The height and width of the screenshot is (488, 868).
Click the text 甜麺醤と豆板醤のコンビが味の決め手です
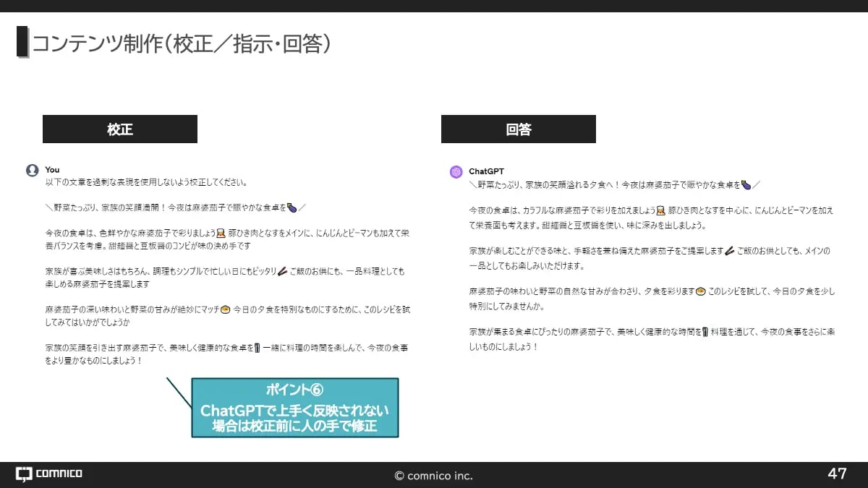[181, 246]
